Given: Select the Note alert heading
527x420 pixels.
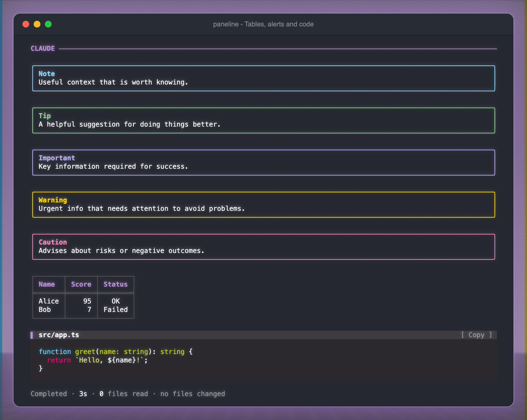Looking at the screenshot, I should [47, 74].
